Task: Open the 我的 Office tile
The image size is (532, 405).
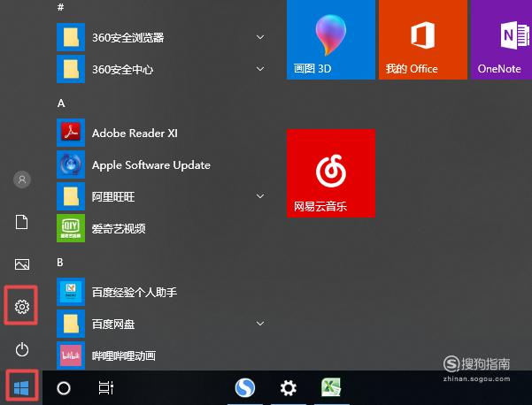Action: [423, 40]
